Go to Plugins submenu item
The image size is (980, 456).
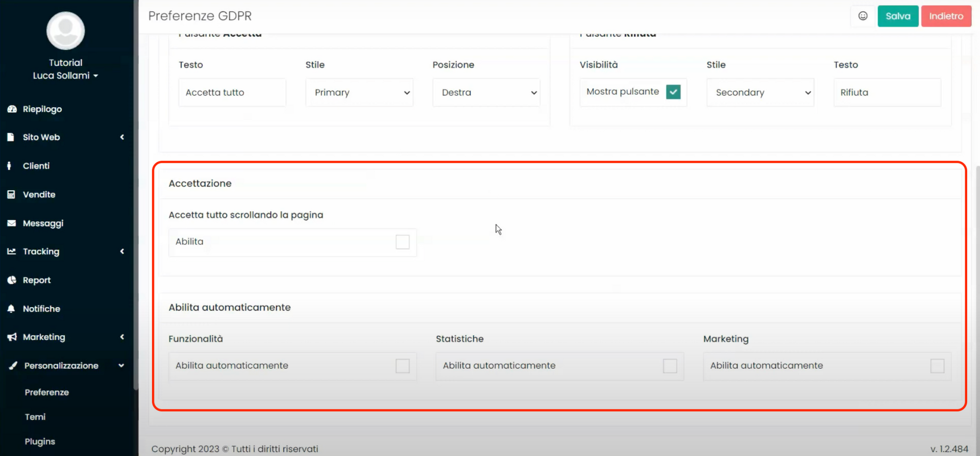[x=40, y=441]
